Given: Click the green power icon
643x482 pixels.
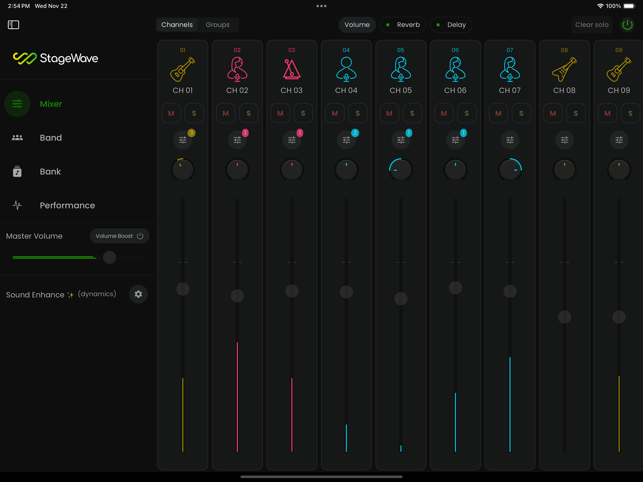Looking at the screenshot, I should point(627,25).
